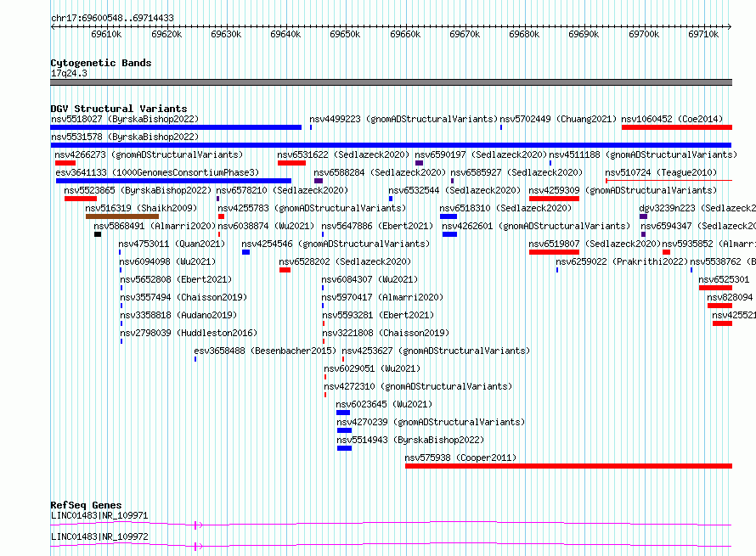Click the nsv5518027 (ByrskaBishop2022) variant label
Screen dimensions: 756x556
point(124,119)
